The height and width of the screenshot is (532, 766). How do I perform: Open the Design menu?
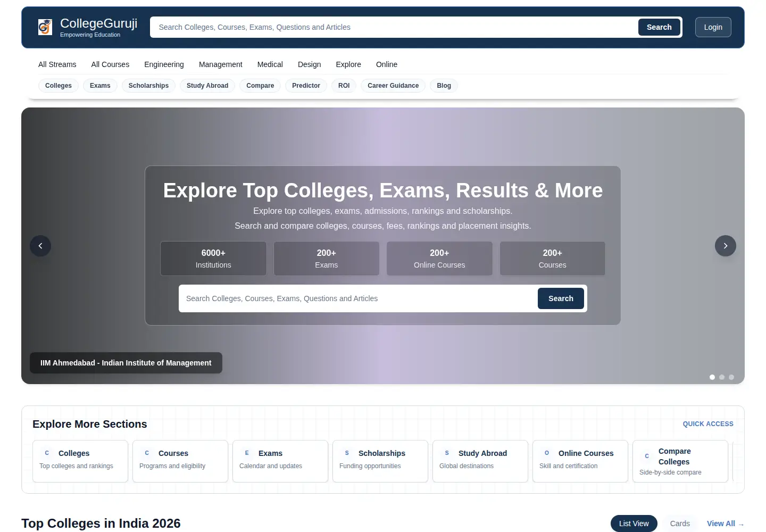(310, 64)
